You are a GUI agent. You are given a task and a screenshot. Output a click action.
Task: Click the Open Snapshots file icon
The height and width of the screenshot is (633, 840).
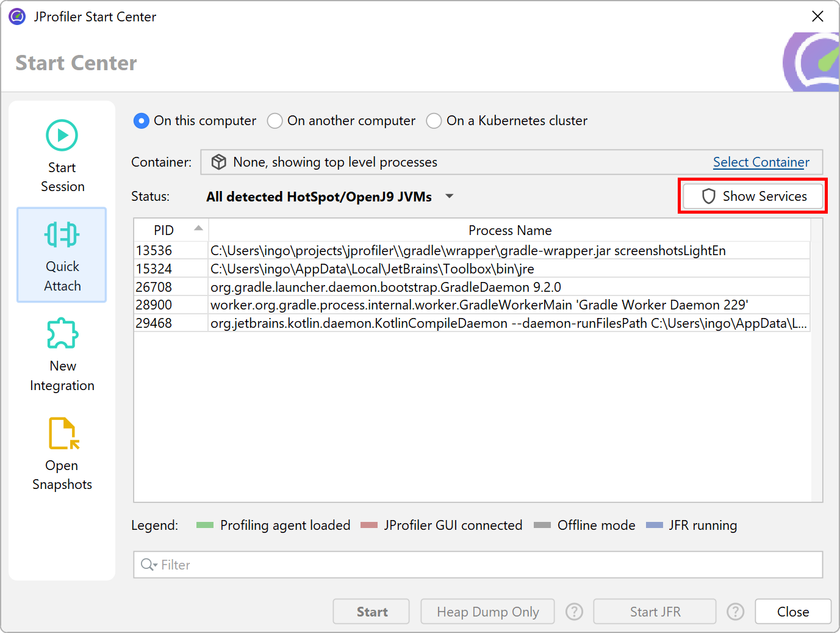[x=63, y=433]
